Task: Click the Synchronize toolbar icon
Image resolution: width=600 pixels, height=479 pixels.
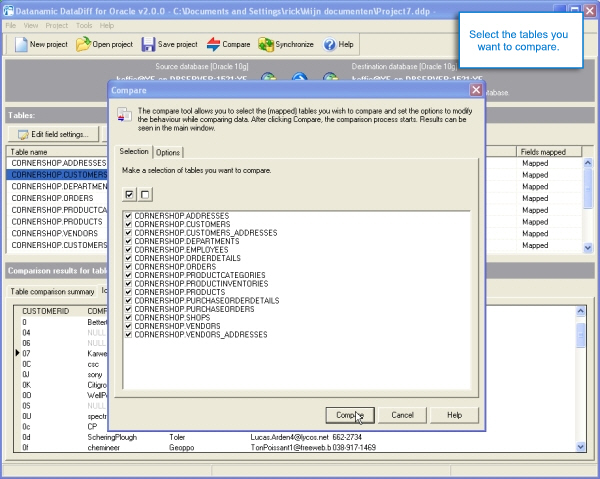Action: 266,45
